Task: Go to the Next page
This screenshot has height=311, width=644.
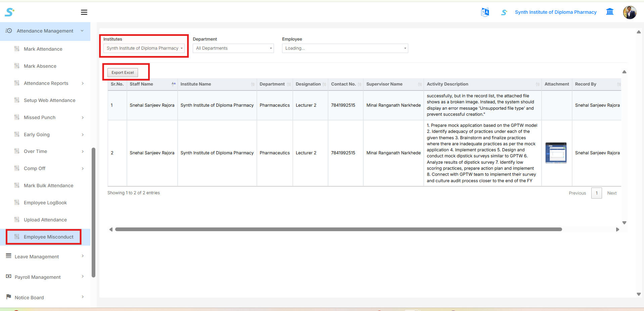Action: (612, 193)
